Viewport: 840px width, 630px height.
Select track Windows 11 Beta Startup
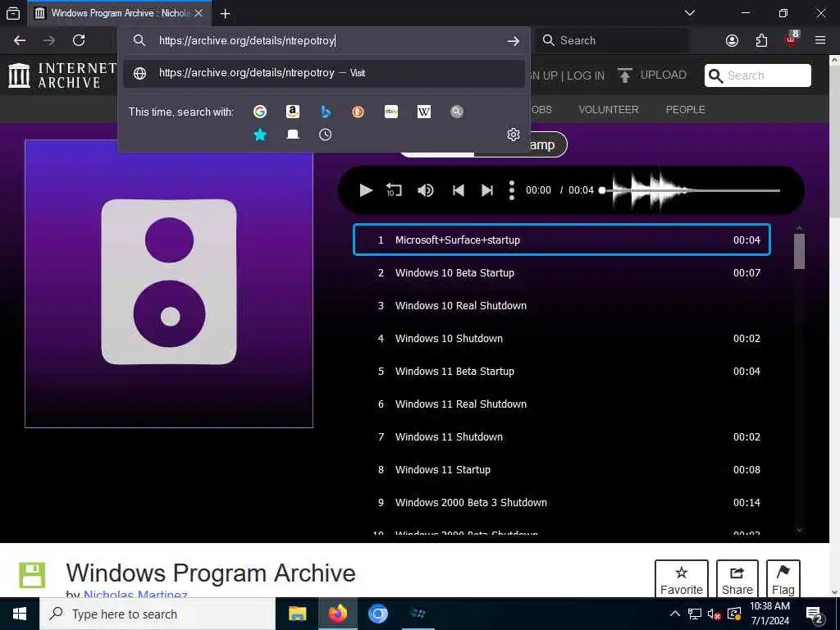point(561,372)
